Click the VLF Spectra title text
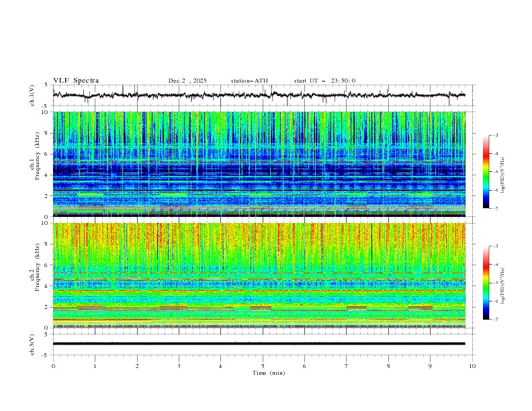The width and height of the screenshot is (532, 411). click(76, 81)
